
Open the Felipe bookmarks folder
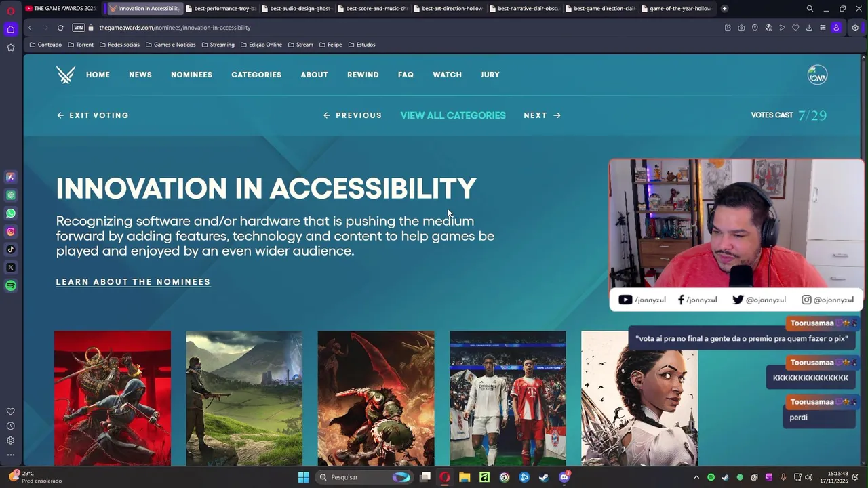click(330, 45)
